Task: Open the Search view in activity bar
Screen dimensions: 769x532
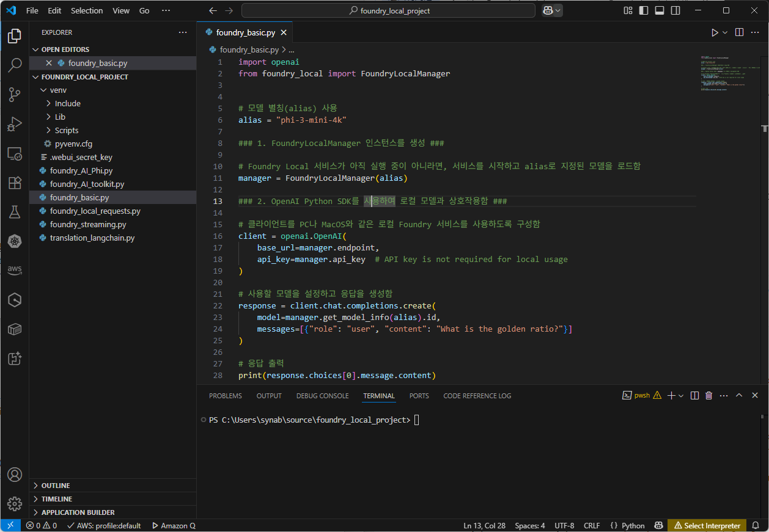Action: tap(14, 65)
